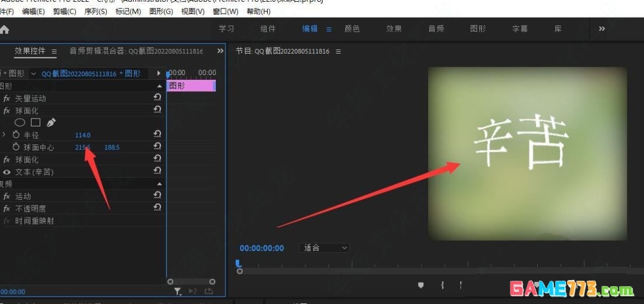Viewport: 644px width, 304px height.
Task: Toggle animation stopwatch for 半径
Action: [16, 135]
